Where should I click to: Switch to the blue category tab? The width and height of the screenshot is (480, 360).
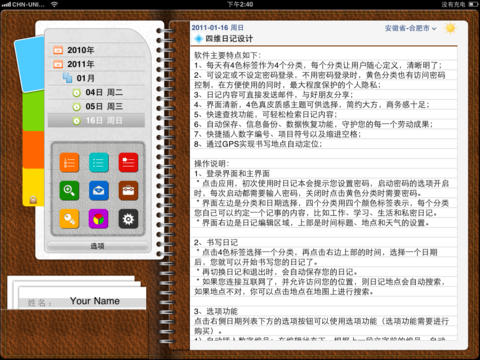click(x=30, y=63)
